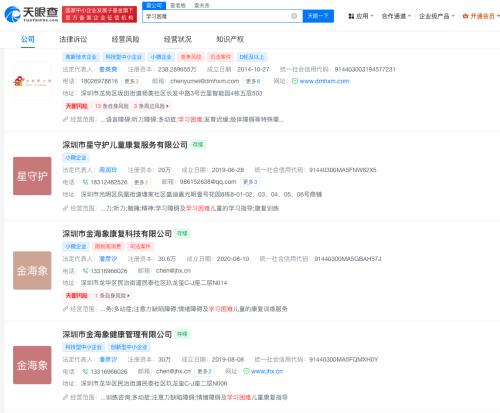Click the blue 天眼一下 search button
Viewport: 500px width, 413px height.
tap(318, 16)
